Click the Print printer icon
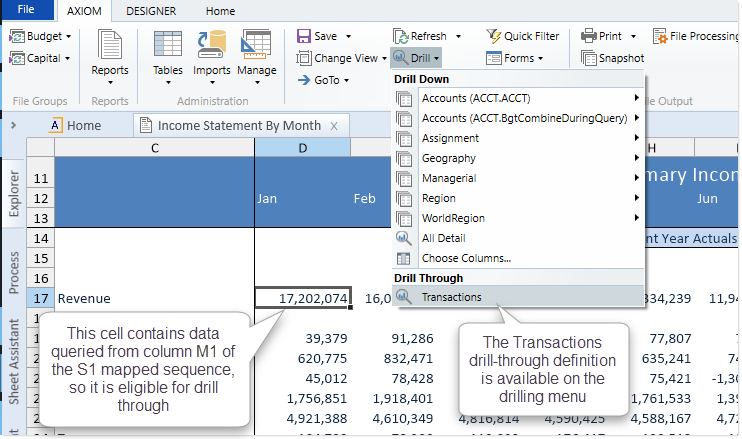This screenshot has width=742, height=439. click(x=589, y=36)
